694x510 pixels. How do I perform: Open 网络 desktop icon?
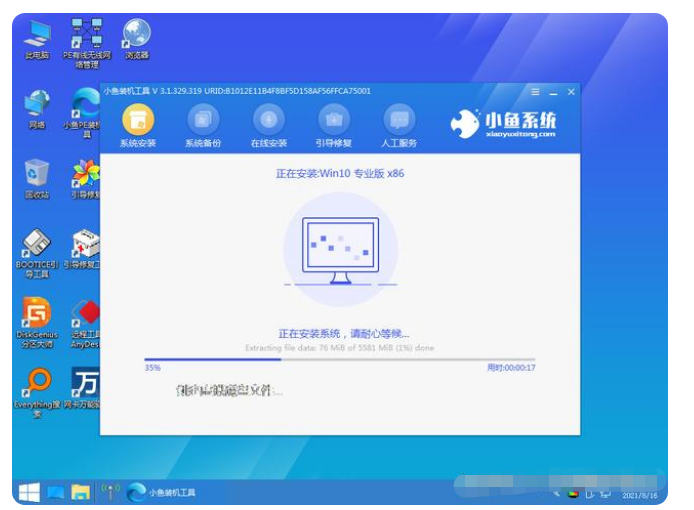click(x=37, y=109)
